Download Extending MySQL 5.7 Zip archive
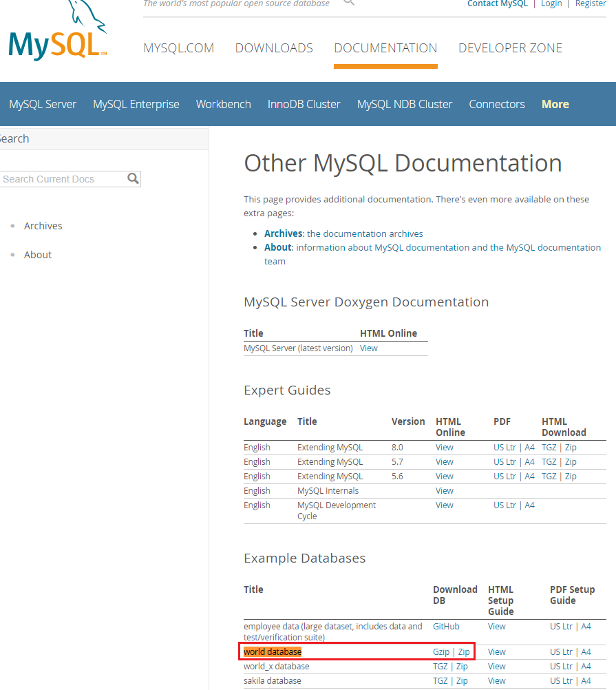The height and width of the screenshot is (690, 616). pyautogui.click(x=571, y=461)
